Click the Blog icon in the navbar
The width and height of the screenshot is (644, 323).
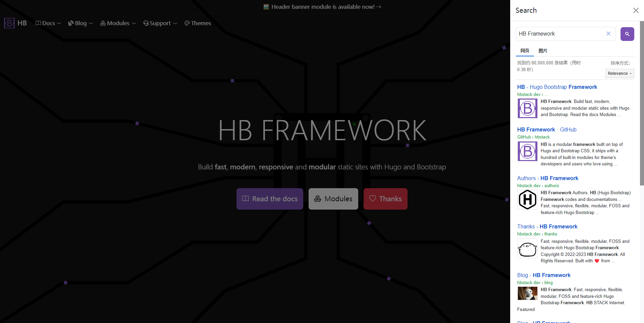[71, 23]
